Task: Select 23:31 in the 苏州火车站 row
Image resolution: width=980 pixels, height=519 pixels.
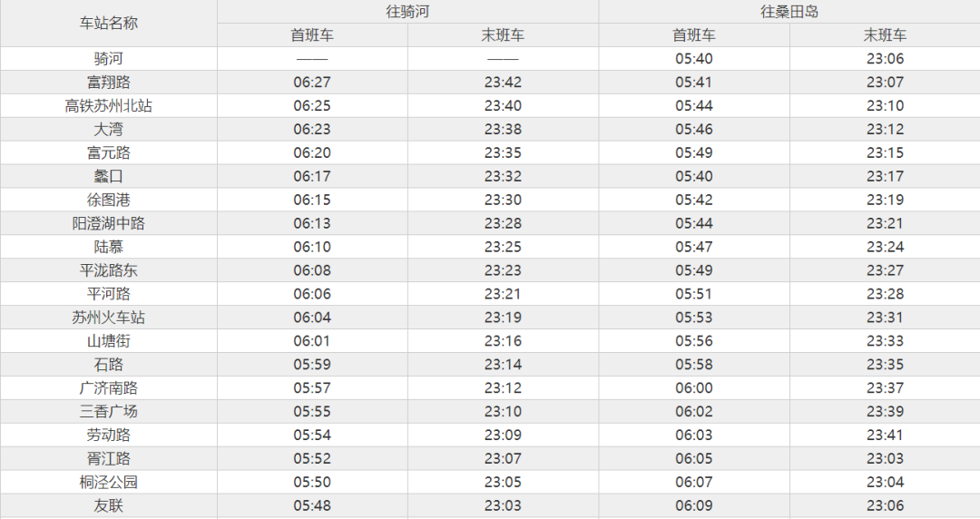Action: [885, 318]
